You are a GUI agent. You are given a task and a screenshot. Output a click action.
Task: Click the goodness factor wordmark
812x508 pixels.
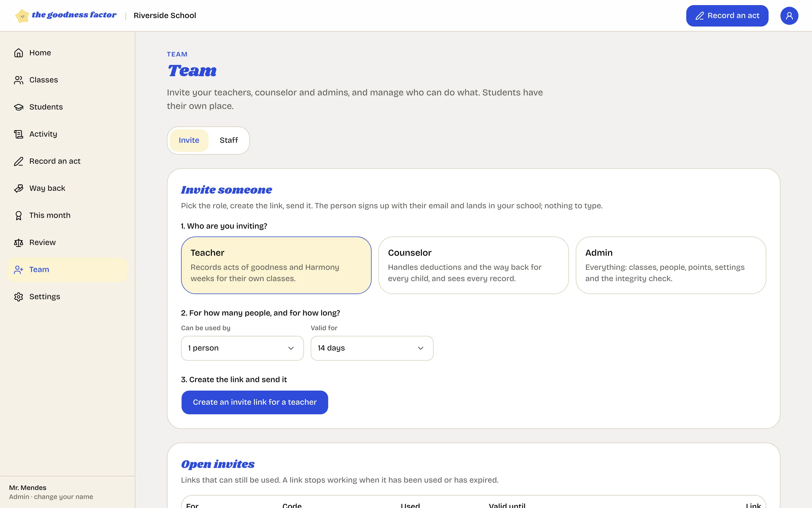[x=74, y=15]
